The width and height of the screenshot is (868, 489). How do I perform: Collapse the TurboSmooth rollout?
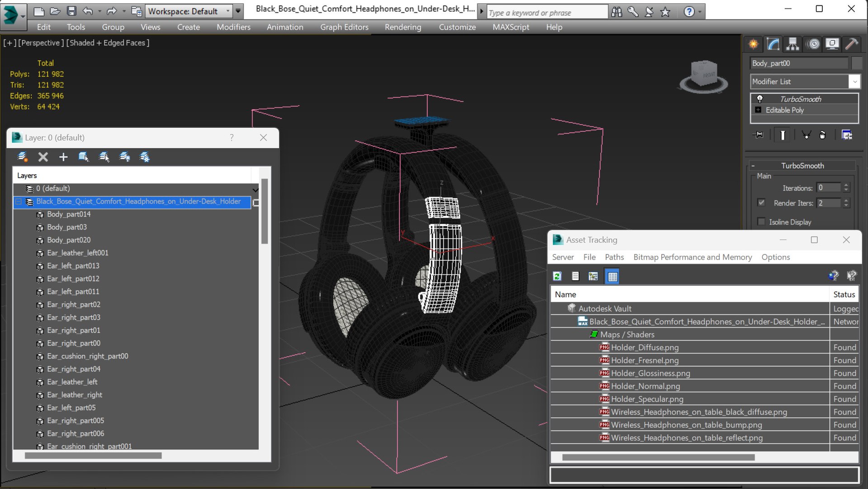point(753,166)
